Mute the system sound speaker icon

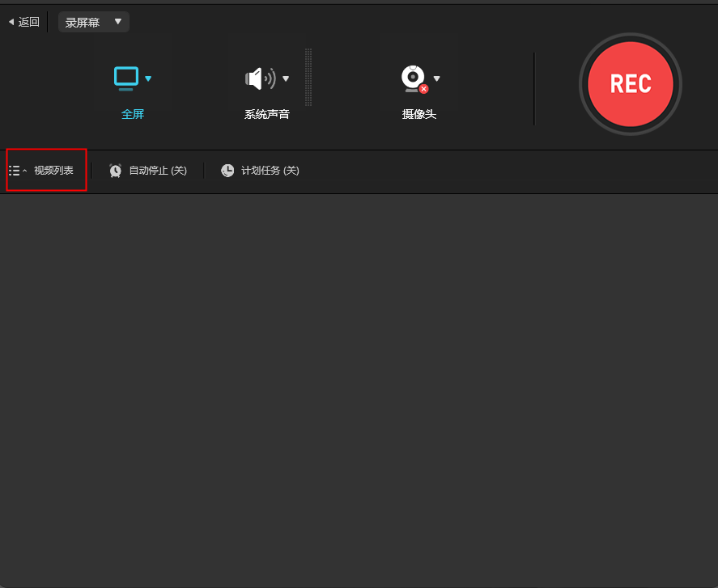point(258,78)
